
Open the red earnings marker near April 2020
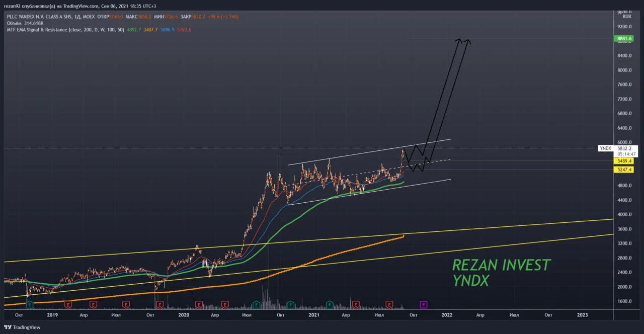[x=225, y=304]
